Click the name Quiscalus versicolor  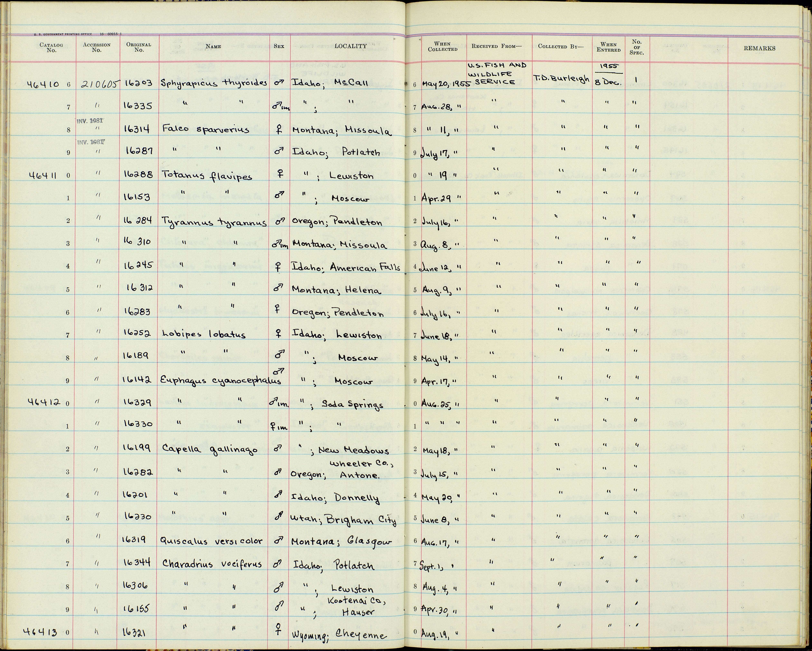(212, 541)
